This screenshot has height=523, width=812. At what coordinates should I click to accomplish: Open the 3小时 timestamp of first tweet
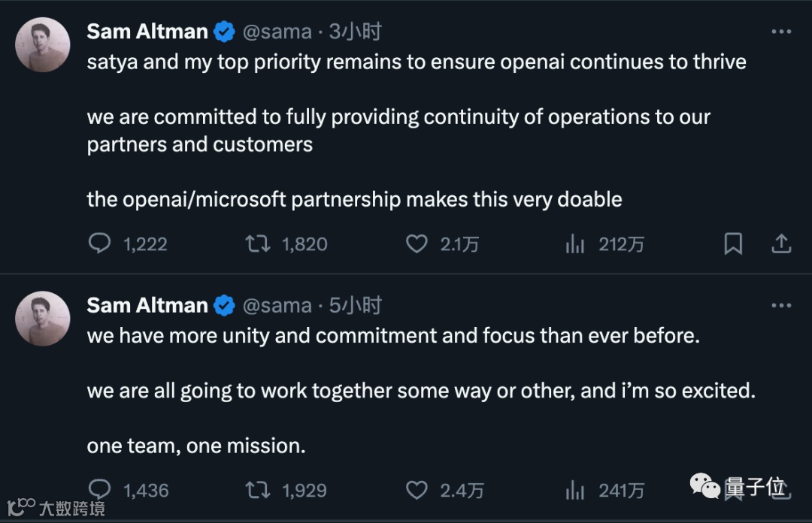pyautogui.click(x=355, y=32)
